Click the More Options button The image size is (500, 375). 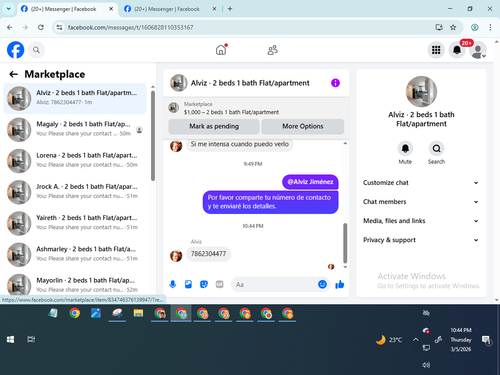point(303,126)
